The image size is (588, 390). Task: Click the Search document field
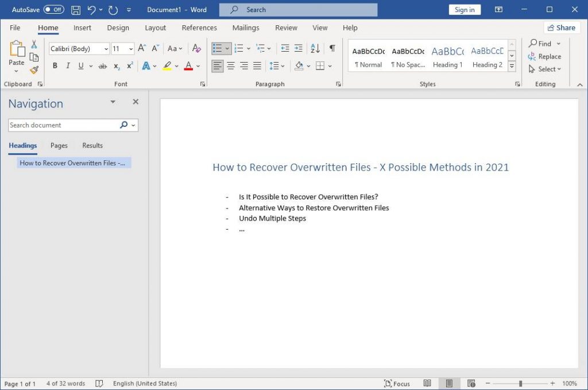63,125
